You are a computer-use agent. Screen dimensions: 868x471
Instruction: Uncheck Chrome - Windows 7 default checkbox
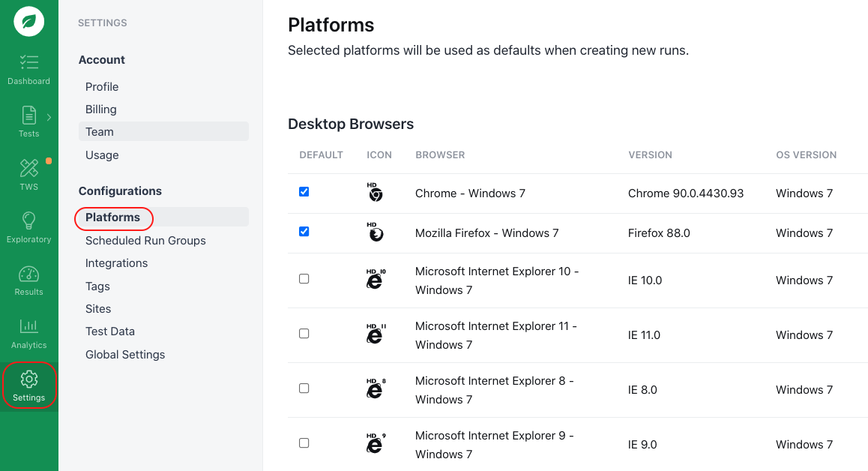pyautogui.click(x=304, y=192)
